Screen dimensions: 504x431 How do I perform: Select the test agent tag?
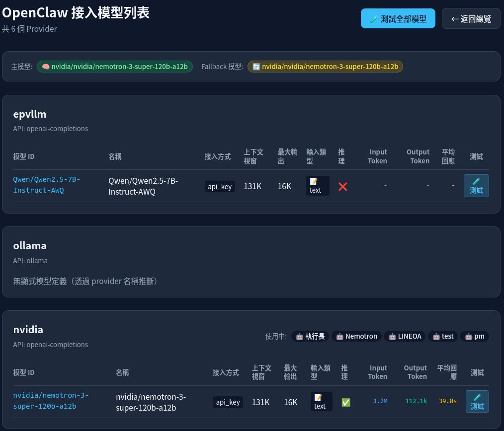[443, 336]
